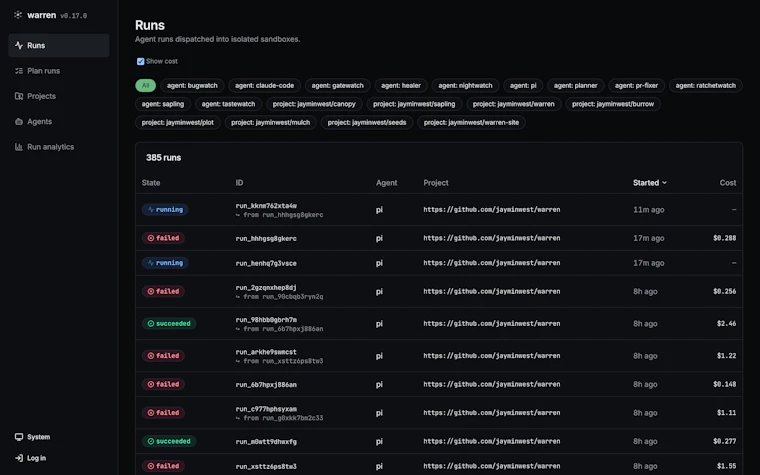The image size is (760, 475).
Task: Click the running icon for run_kknm762xta4w
Action: [x=151, y=209]
